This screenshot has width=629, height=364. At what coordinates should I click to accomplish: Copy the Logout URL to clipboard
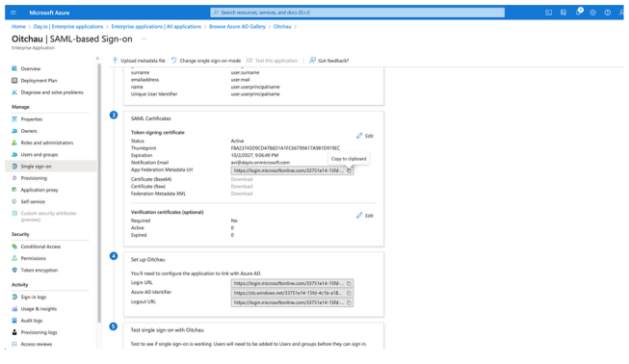(349, 302)
